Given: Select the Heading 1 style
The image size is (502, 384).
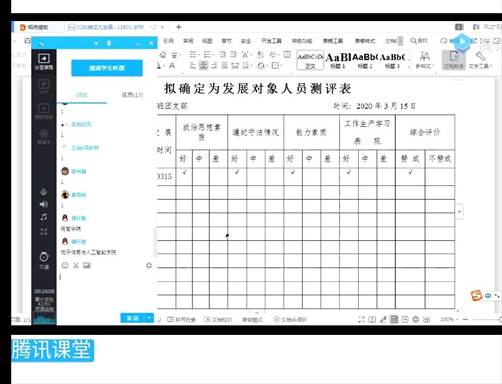Looking at the screenshot, I should [x=338, y=60].
